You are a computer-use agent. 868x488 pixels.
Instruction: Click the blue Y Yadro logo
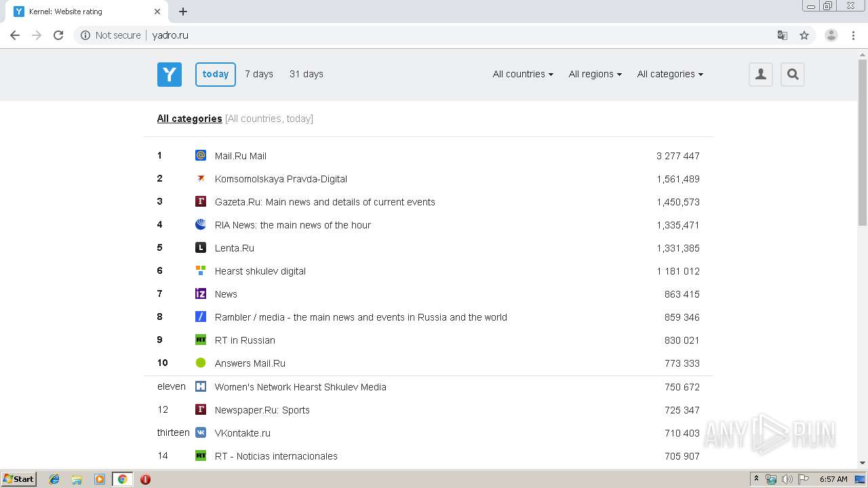(x=170, y=75)
